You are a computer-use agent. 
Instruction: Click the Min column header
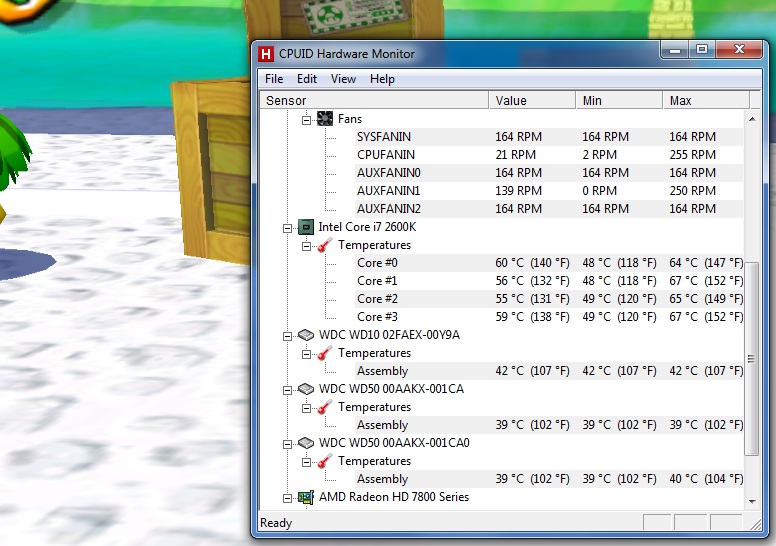(619, 100)
